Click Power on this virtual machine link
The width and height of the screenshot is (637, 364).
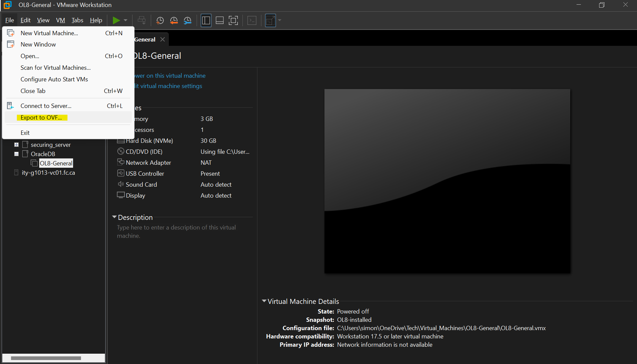[170, 76]
